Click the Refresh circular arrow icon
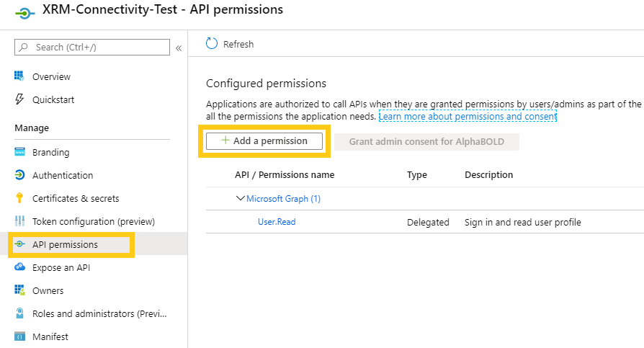The width and height of the screenshot is (644, 348). (212, 43)
